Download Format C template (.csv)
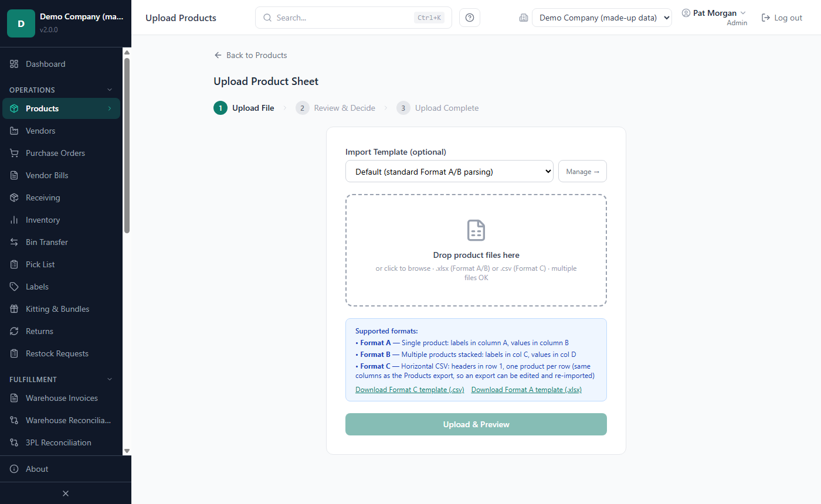 [x=410, y=389]
